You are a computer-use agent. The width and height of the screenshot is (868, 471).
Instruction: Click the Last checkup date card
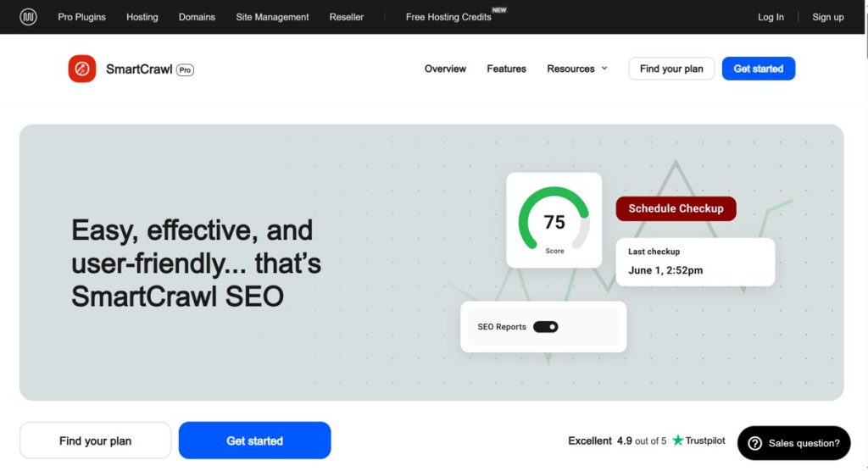click(x=695, y=262)
